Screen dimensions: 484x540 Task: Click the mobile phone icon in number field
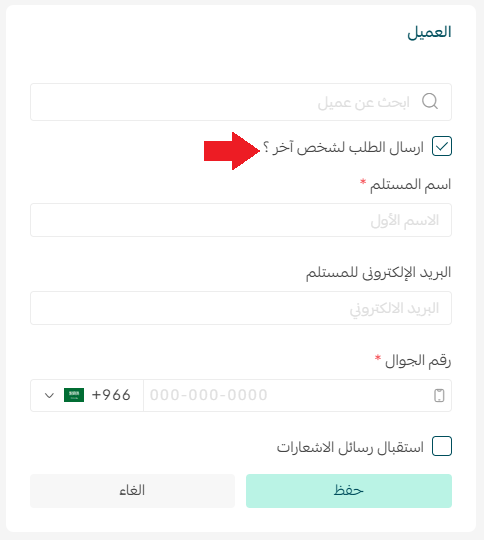coord(439,395)
